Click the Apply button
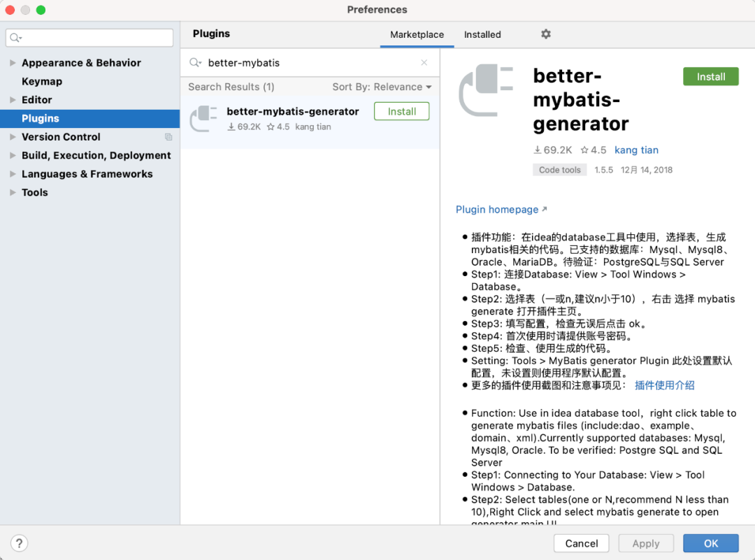The height and width of the screenshot is (560, 755). pos(646,544)
